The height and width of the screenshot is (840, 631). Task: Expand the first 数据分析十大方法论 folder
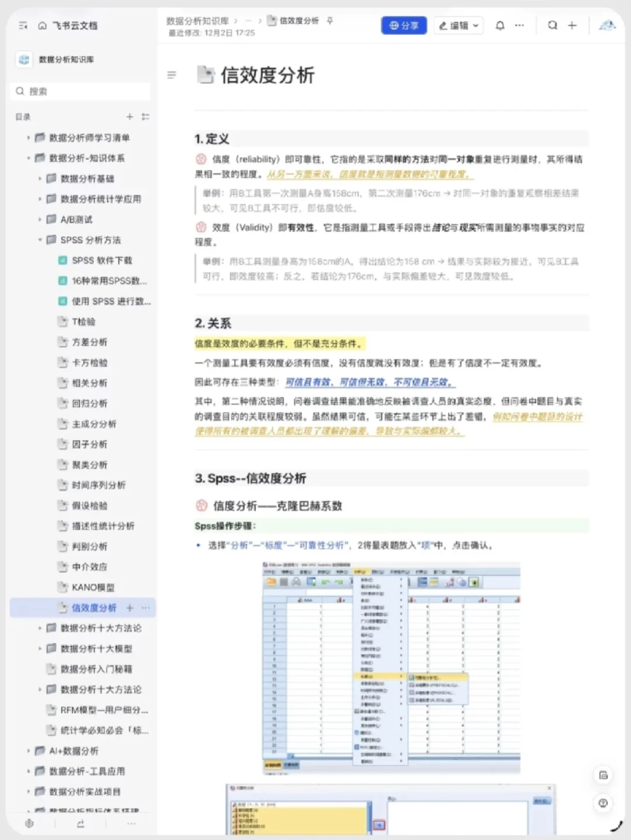click(x=40, y=628)
